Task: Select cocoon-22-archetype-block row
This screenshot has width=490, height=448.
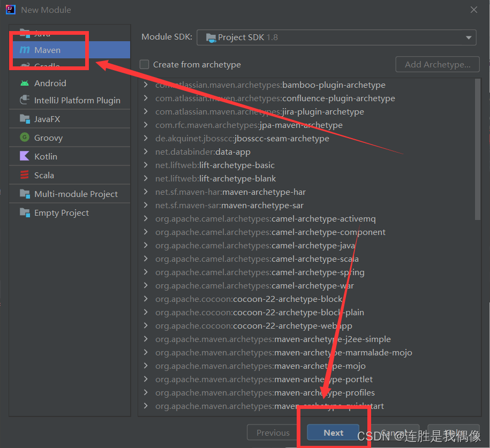Action: pos(307,299)
